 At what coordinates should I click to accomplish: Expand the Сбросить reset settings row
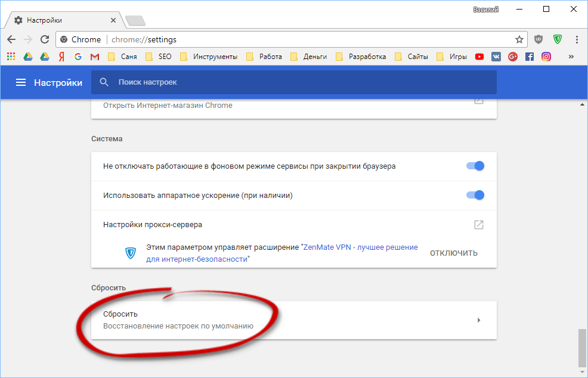coord(293,320)
